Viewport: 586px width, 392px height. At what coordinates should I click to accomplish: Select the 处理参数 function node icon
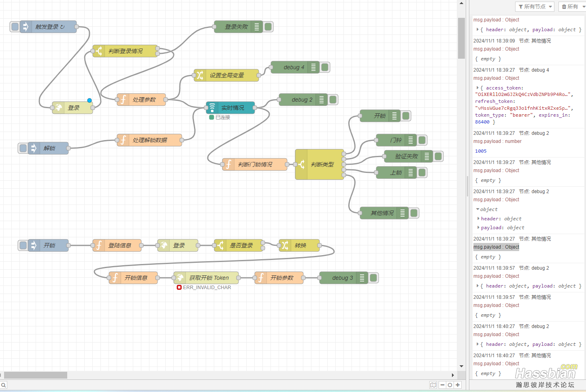[x=123, y=100]
